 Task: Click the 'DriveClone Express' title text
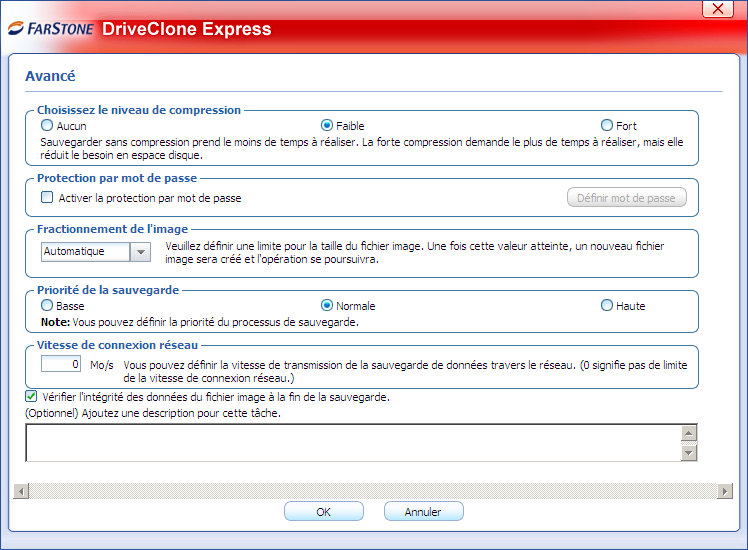(x=187, y=29)
